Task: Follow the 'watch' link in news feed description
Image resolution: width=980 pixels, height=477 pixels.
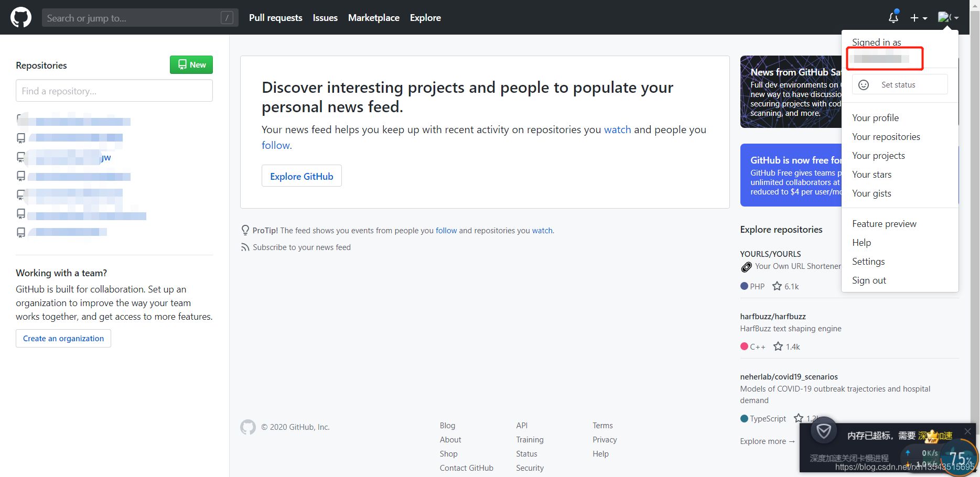Action: pos(618,129)
